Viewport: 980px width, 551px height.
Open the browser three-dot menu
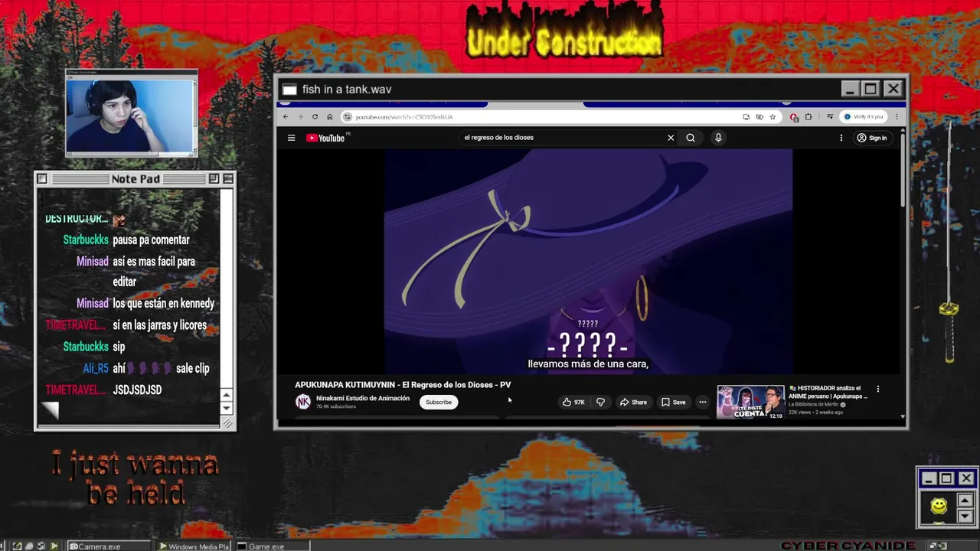(x=897, y=117)
